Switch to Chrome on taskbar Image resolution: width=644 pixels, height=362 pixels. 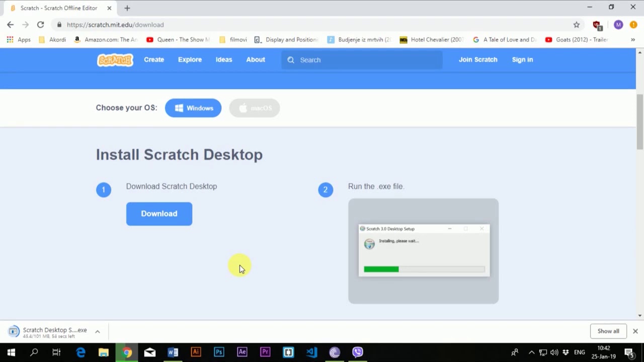127,352
